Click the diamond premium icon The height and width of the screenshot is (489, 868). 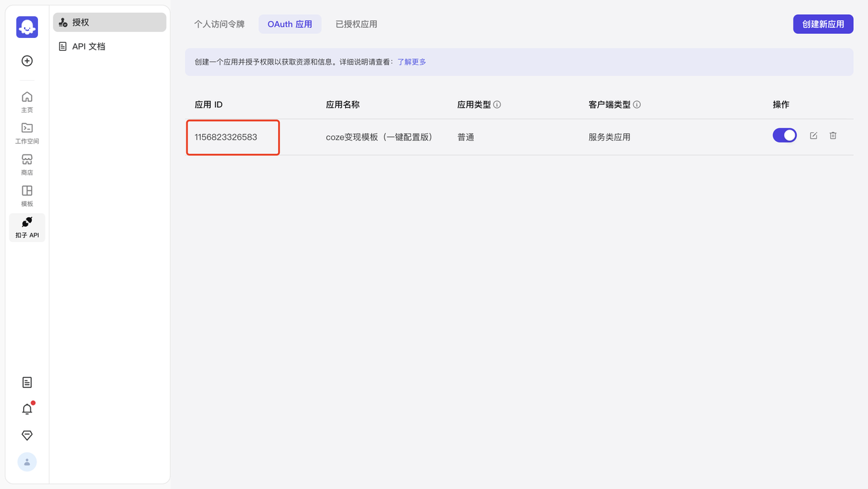pos(27,435)
